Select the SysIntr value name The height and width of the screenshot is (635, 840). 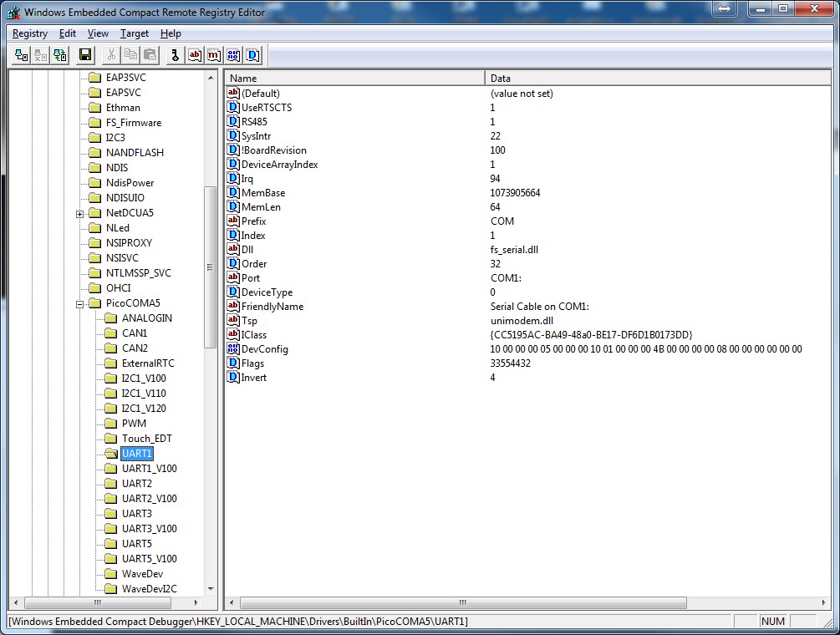[x=256, y=136]
